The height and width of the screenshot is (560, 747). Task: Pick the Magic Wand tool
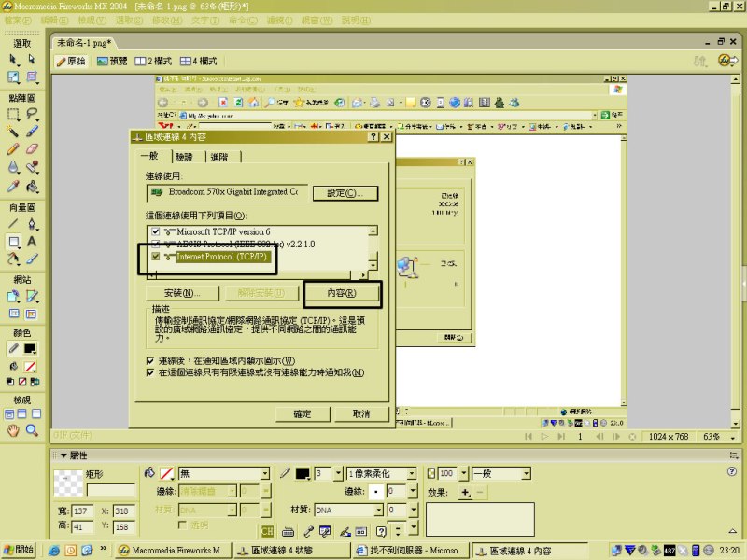pos(13,131)
